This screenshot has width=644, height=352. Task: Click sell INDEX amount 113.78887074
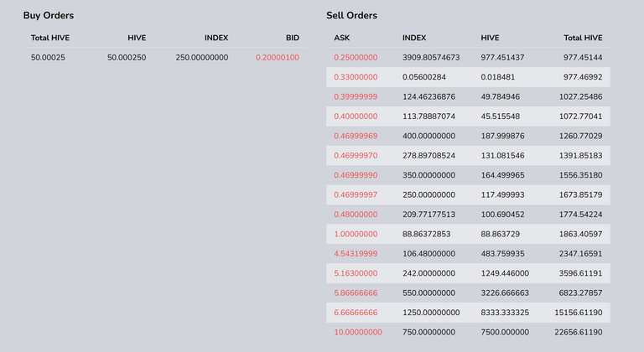pyautogui.click(x=428, y=116)
